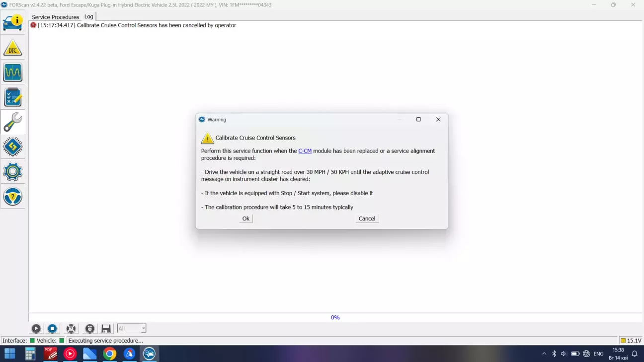Open the oscilloscope live data section
The image size is (644, 362).
pos(12,72)
